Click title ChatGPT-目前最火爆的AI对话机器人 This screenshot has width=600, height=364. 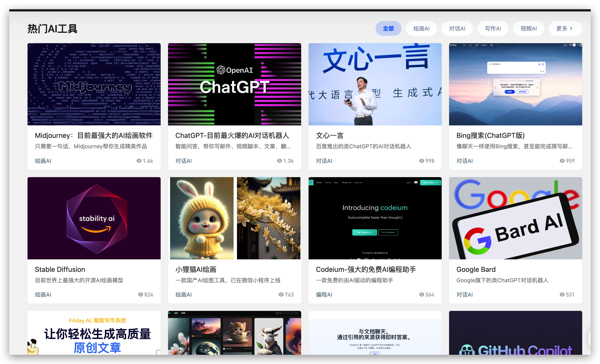232,136
